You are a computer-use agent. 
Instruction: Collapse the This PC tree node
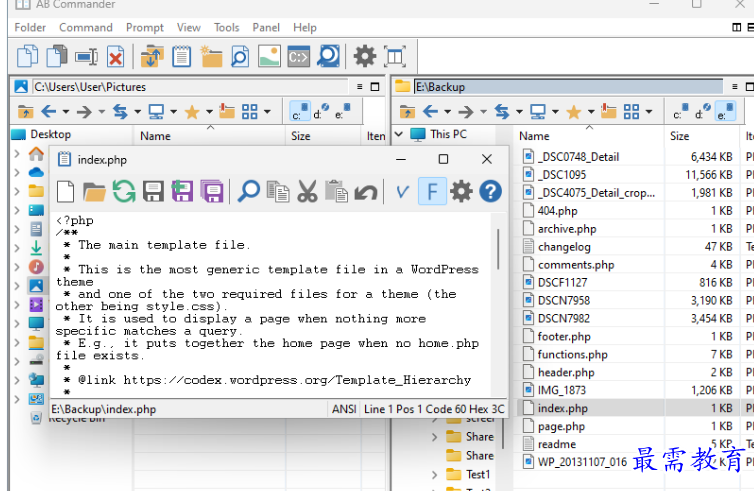[x=399, y=134]
